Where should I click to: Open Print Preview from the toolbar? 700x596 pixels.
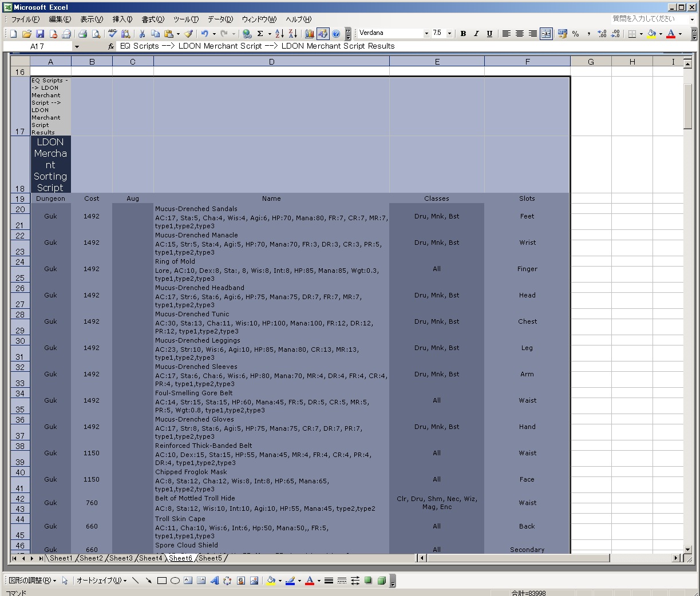pyautogui.click(x=96, y=34)
